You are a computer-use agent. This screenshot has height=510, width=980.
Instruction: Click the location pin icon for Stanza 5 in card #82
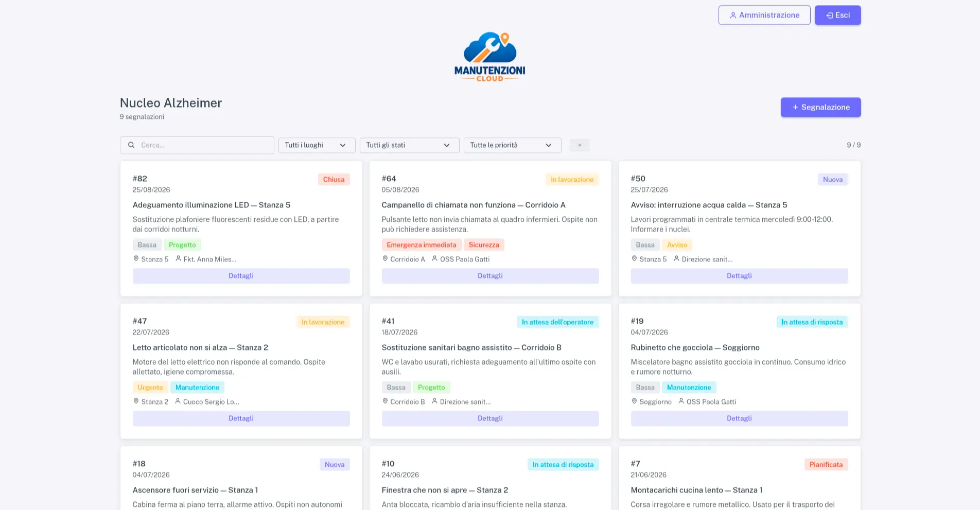(x=136, y=259)
